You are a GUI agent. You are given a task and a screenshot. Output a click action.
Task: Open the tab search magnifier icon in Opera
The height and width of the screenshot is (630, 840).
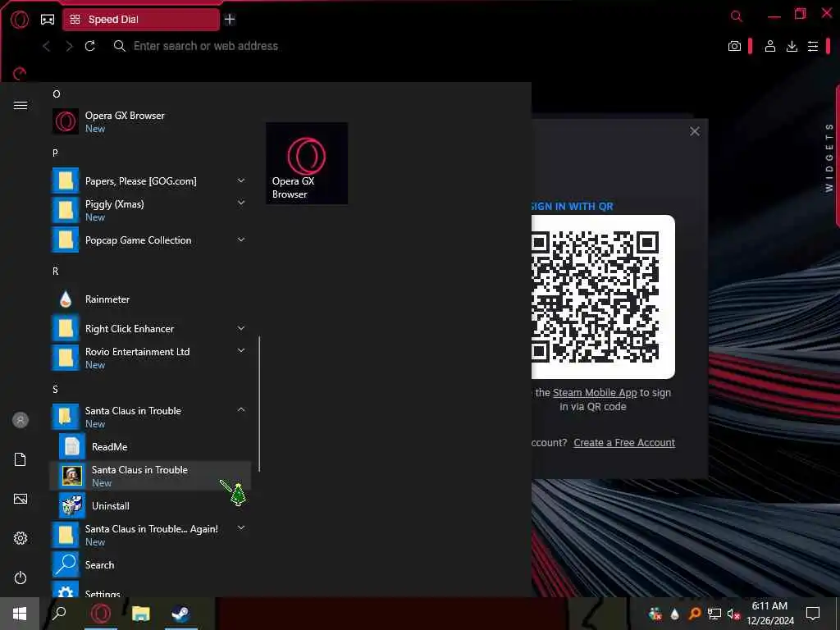coord(737,16)
